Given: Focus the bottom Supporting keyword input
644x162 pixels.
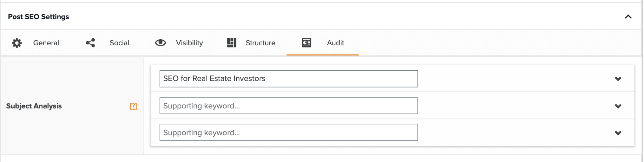Looking at the screenshot, I should pos(288,132).
